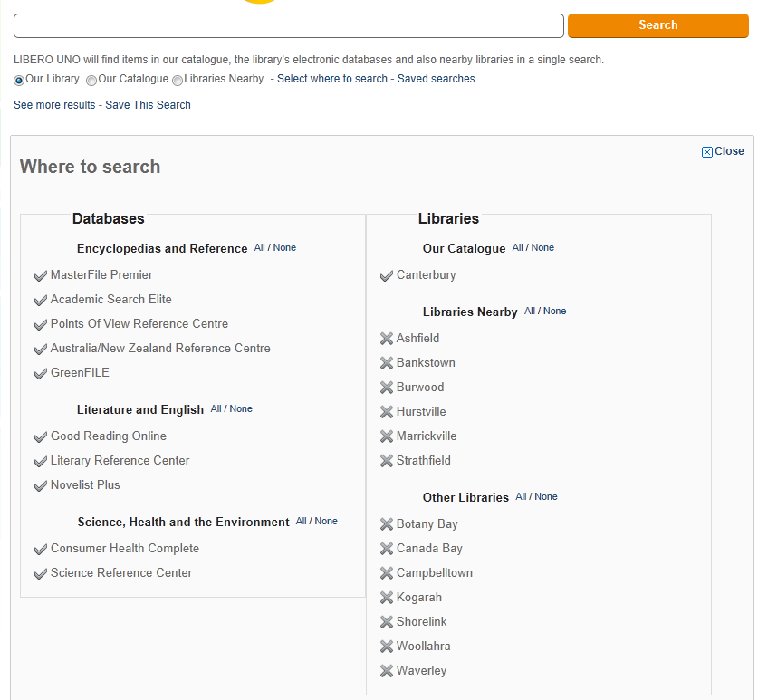Select None under Our Catalogue heading

(x=542, y=247)
